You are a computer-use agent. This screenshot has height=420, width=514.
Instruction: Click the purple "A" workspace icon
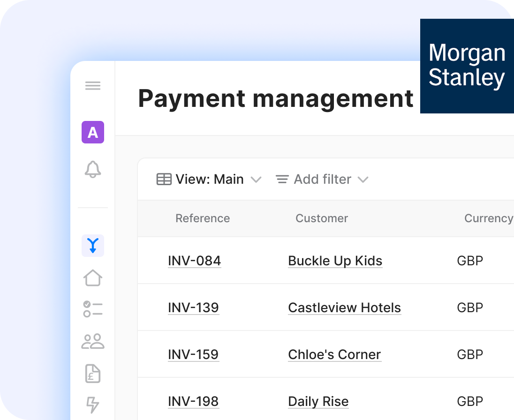(x=93, y=133)
